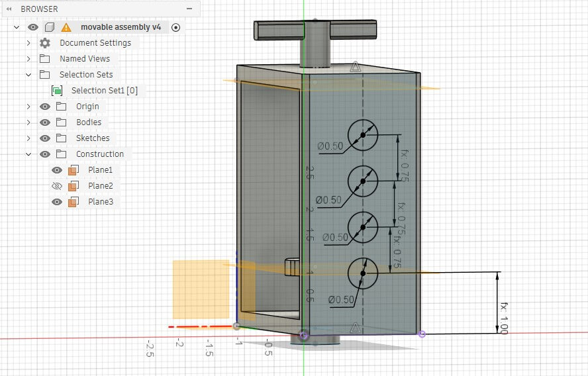Select the topmost fx: 0.75 dimension
The width and height of the screenshot is (588, 376).
click(x=405, y=165)
